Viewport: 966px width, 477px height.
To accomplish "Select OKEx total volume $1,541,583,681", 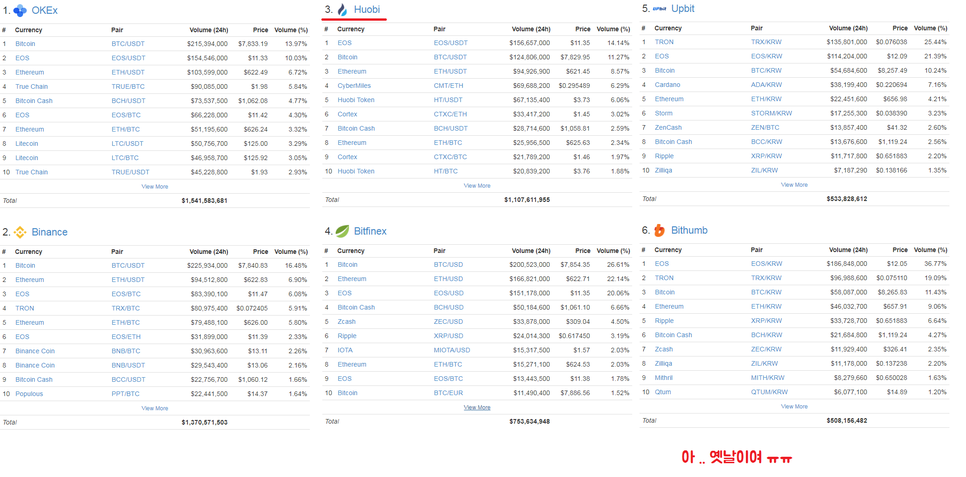I will coord(205,200).
